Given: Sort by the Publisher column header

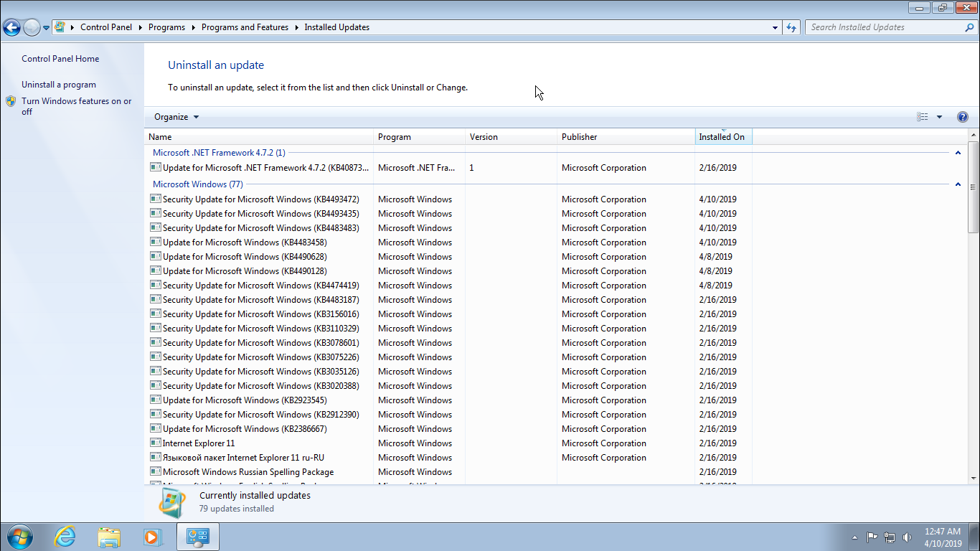Looking at the screenshot, I should (x=626, y=137).
